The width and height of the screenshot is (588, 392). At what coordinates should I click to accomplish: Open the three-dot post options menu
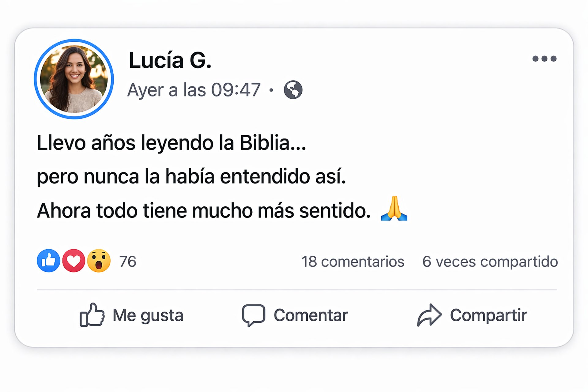point(544,58)
